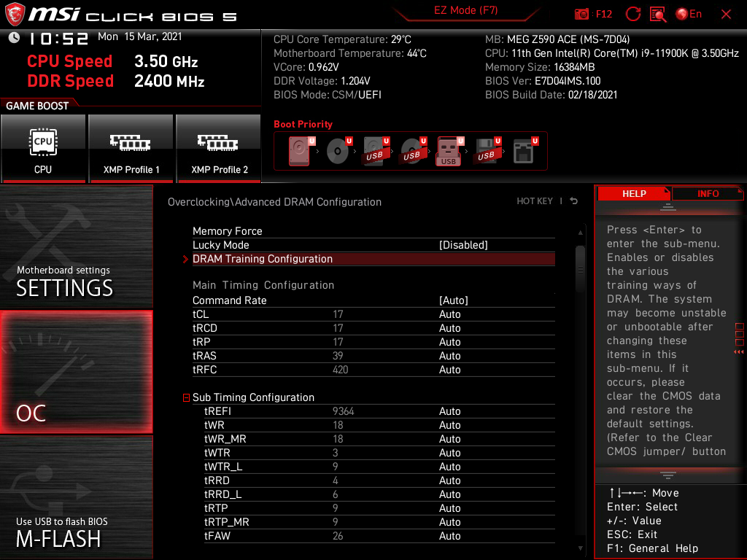Select the tRRD Auto value field
Image resolution: width=747 pixels, height=560 pixels.
449,481
